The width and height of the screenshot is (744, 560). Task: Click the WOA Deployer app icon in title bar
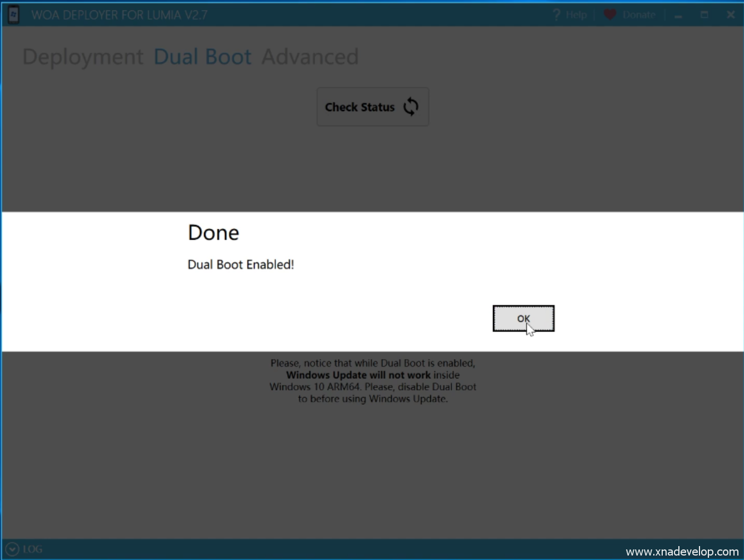pyautogui.click(x=13, y=14)
